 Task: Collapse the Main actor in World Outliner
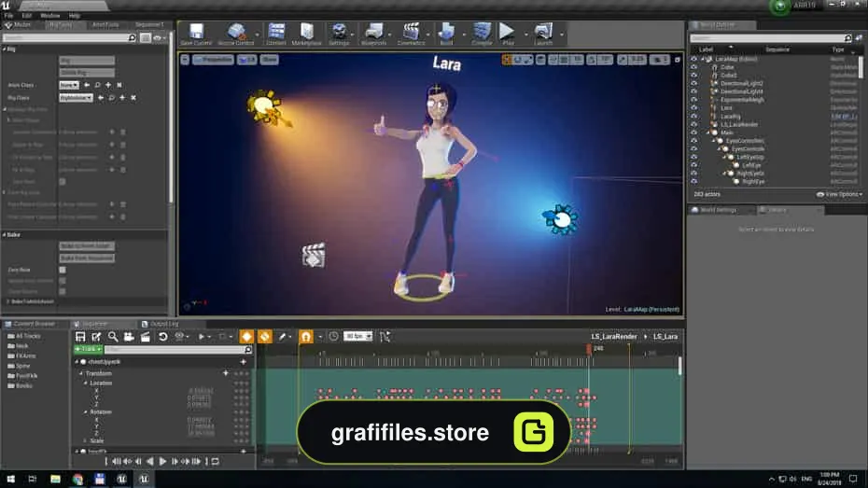tap(708, 132)
